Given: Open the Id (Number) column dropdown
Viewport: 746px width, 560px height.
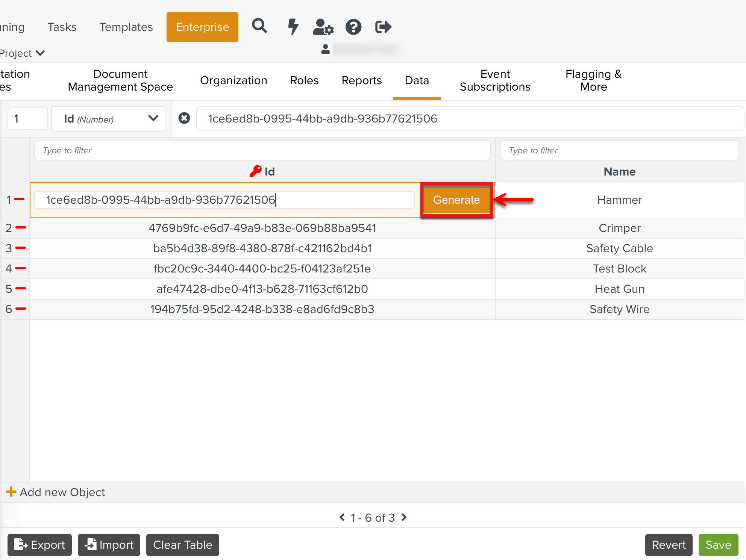Looking at the screenshot, I should coord(108,119).
